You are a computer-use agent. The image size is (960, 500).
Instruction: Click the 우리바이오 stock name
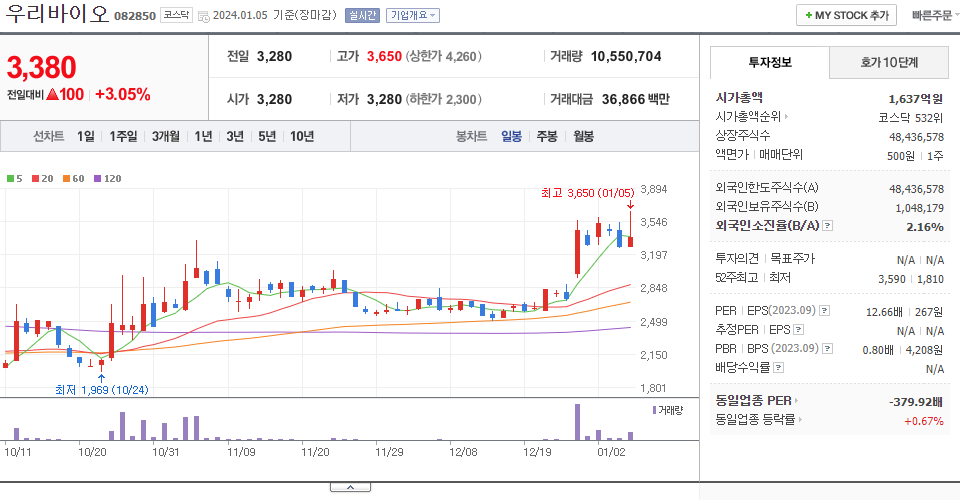pyautogui.click(x=57, y=13)
